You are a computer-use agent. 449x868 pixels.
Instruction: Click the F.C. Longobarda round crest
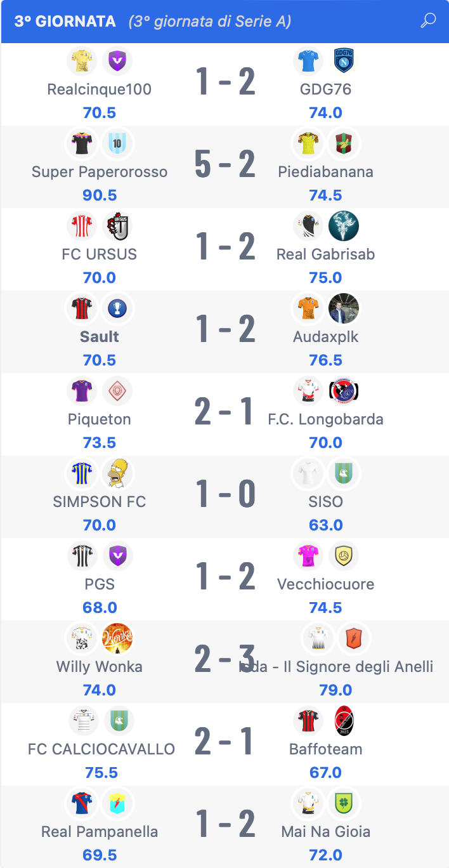point(344,391)
